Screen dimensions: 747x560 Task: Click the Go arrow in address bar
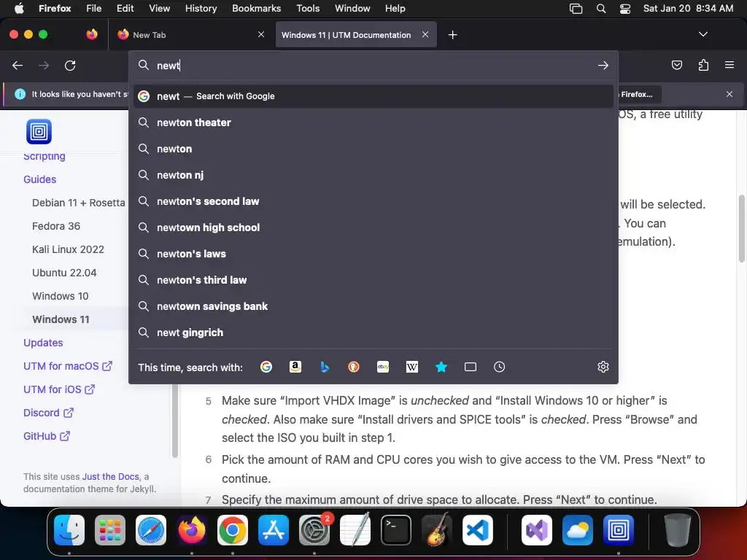pos(603,65)
